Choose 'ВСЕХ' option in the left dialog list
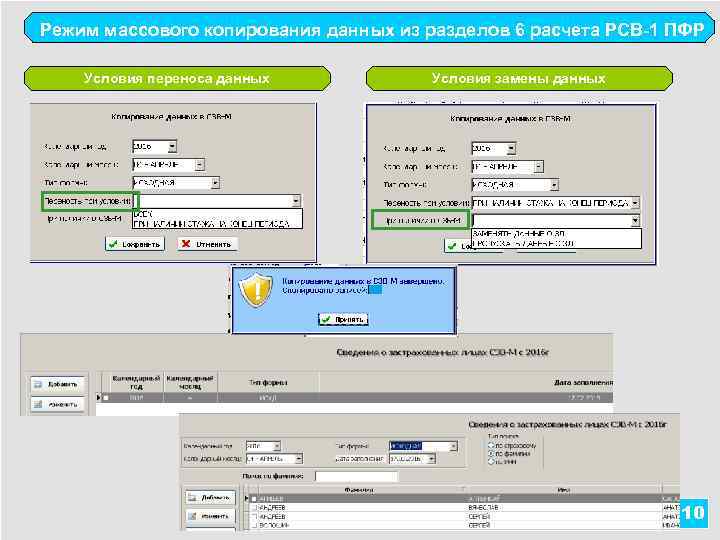This screenshot has height=540, width=720. [x=217, y=214]
